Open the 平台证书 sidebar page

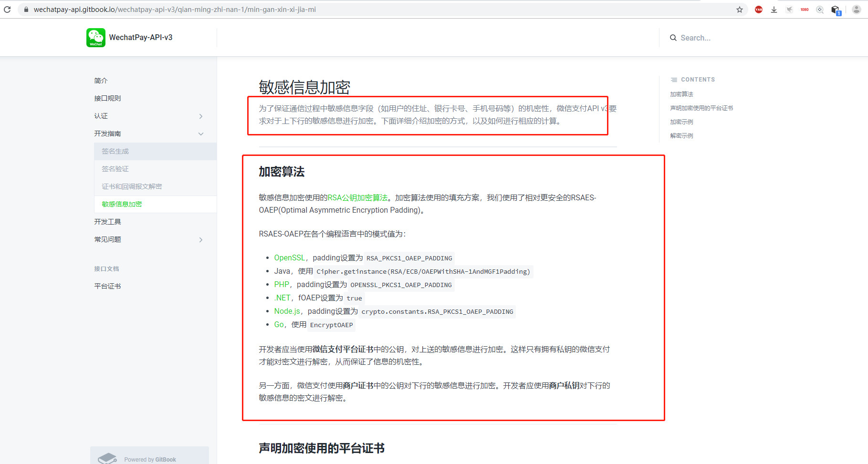coord(108,286)
